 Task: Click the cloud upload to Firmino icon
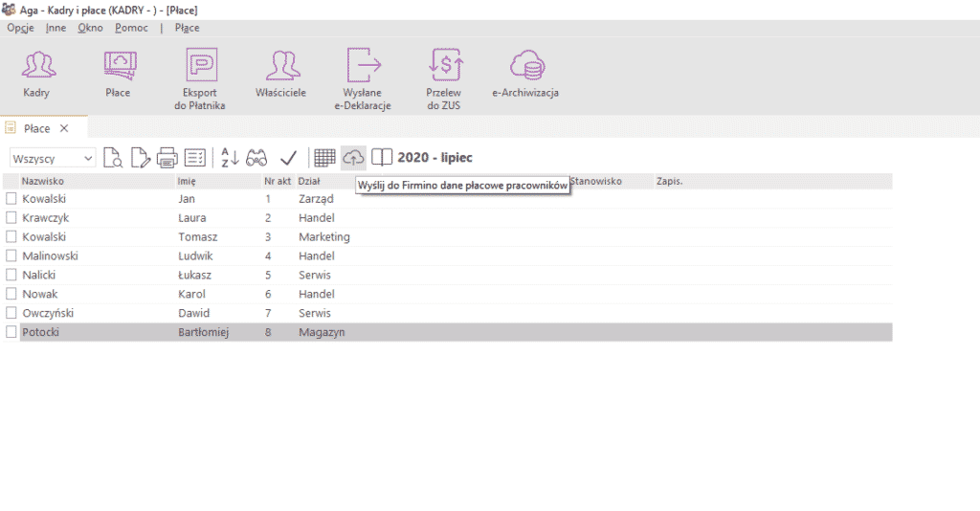(353, 158)
